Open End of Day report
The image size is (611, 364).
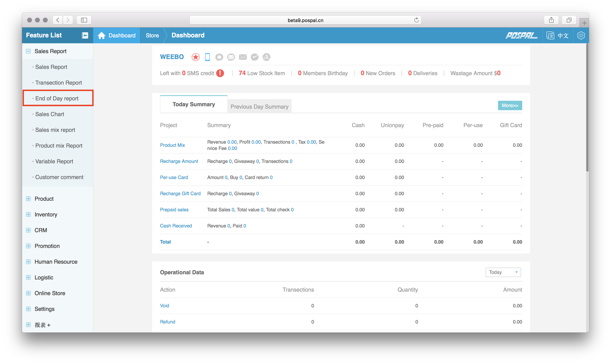pos(57,98)
